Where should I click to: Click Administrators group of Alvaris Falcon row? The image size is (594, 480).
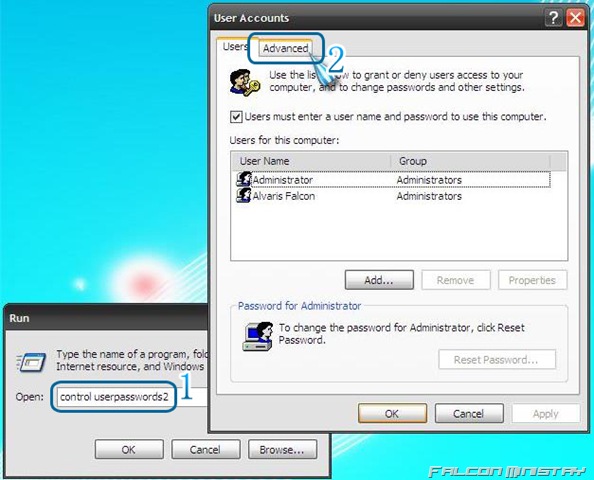(429, 196)
